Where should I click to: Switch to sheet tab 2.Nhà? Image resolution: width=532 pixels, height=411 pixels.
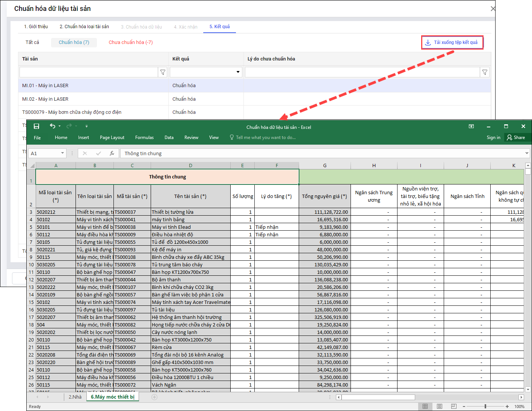pos(75,397)
